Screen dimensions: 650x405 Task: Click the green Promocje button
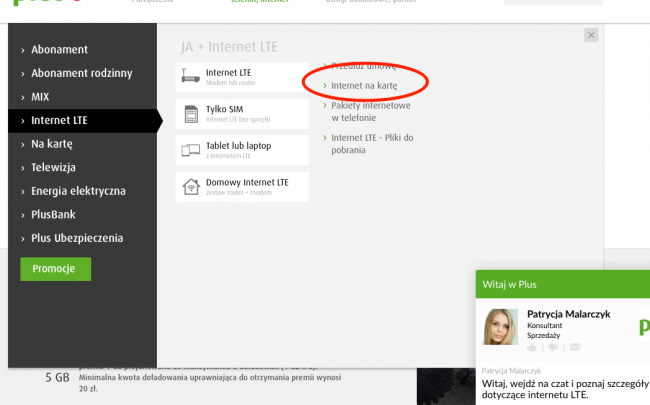[x=56, y=269]
